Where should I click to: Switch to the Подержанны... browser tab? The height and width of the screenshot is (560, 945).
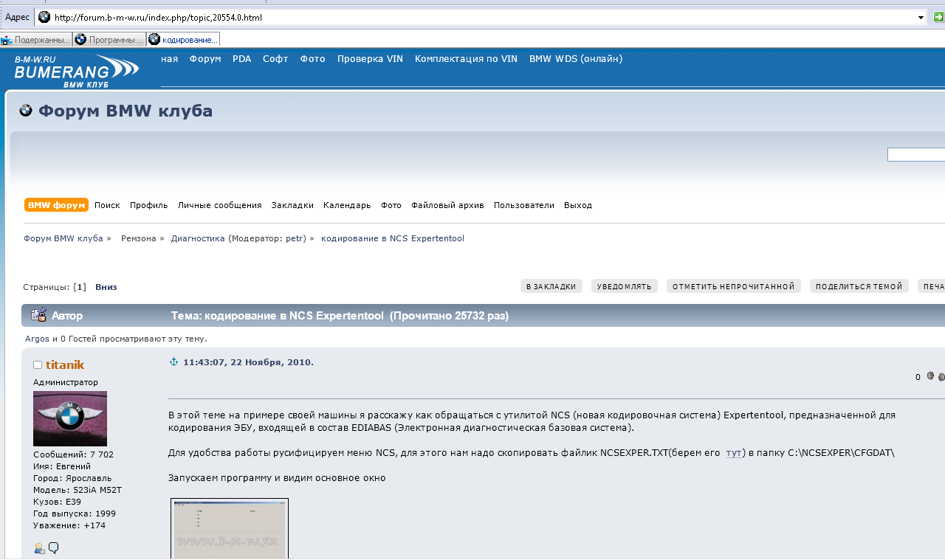click(36, 39)
